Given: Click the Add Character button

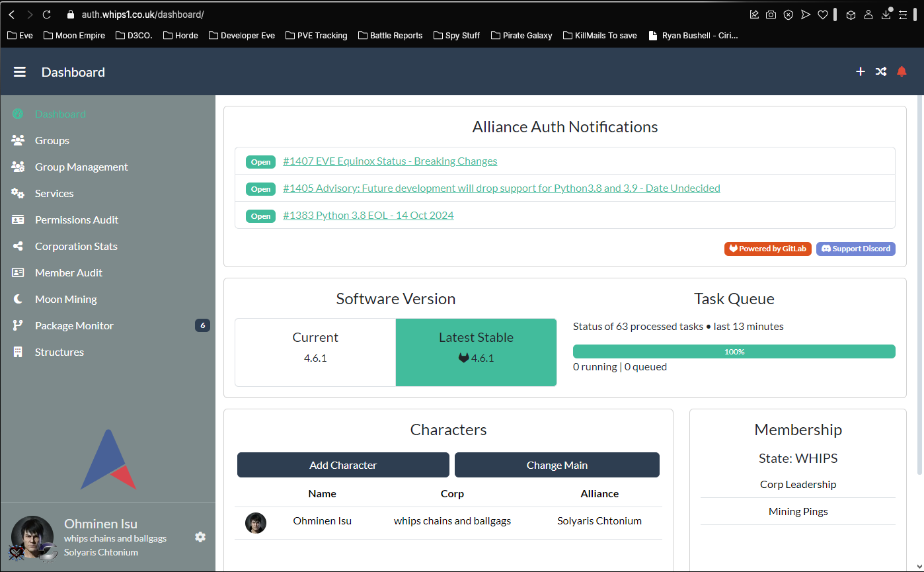Looking at the screenshot, I should 342,465.
